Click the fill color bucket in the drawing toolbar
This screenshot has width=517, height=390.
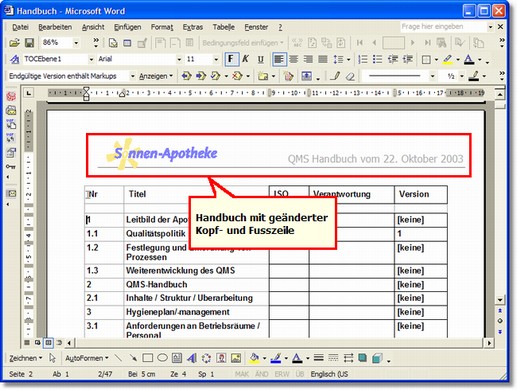pos(254,358)
